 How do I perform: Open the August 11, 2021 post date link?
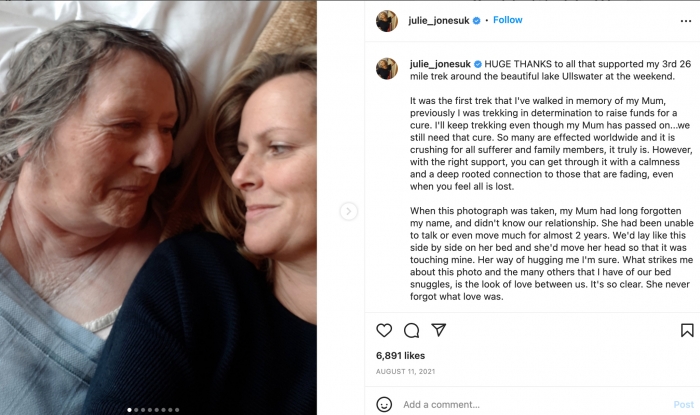point(405,371)
